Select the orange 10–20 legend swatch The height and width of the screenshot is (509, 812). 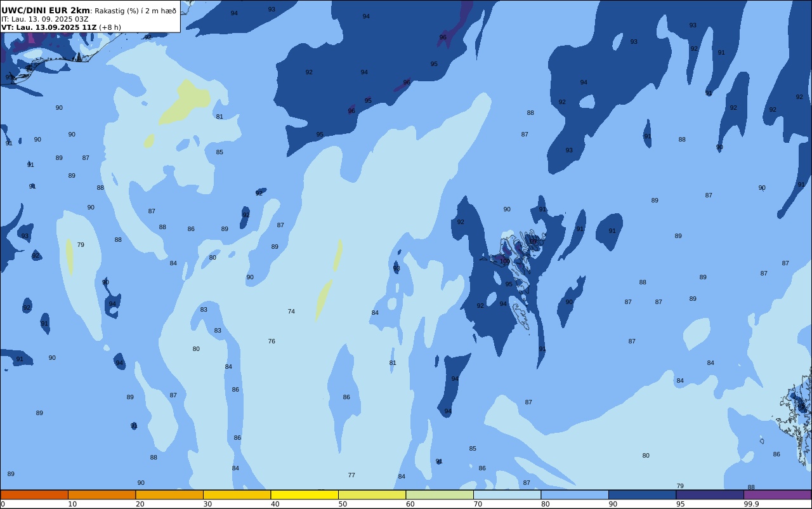click(x=101, y=494)
